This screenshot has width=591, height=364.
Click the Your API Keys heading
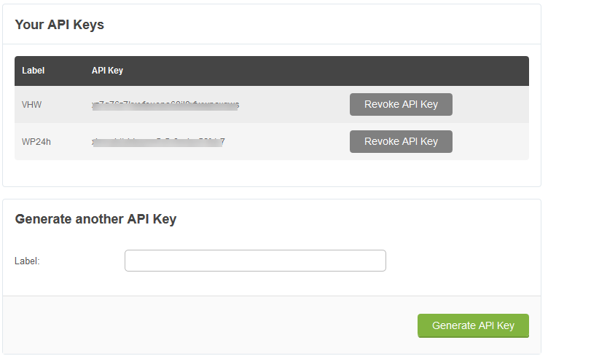tap(60, 25)
